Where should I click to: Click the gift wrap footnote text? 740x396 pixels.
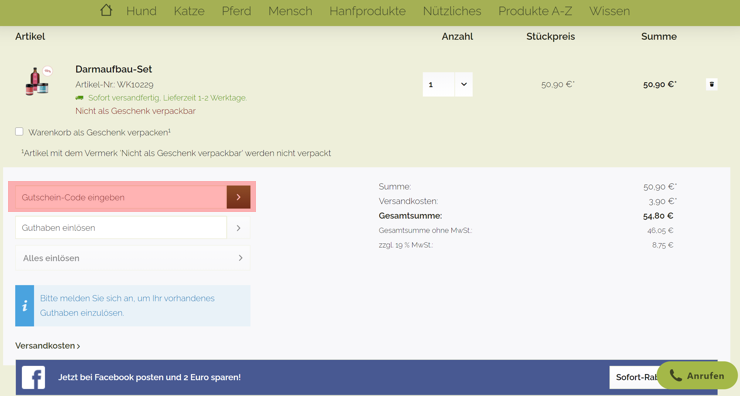coord(176,153)
